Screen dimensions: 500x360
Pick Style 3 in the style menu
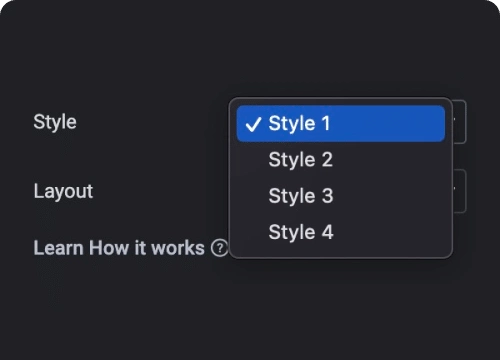[341, 196]
